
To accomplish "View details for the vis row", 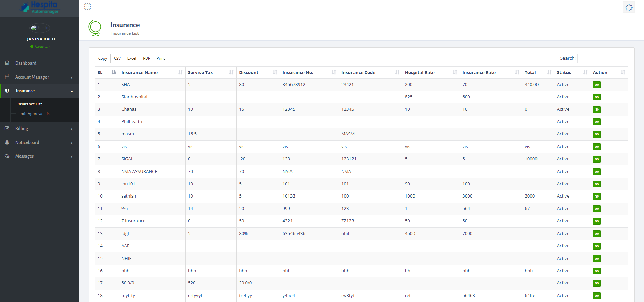I will tap(597, 147).
